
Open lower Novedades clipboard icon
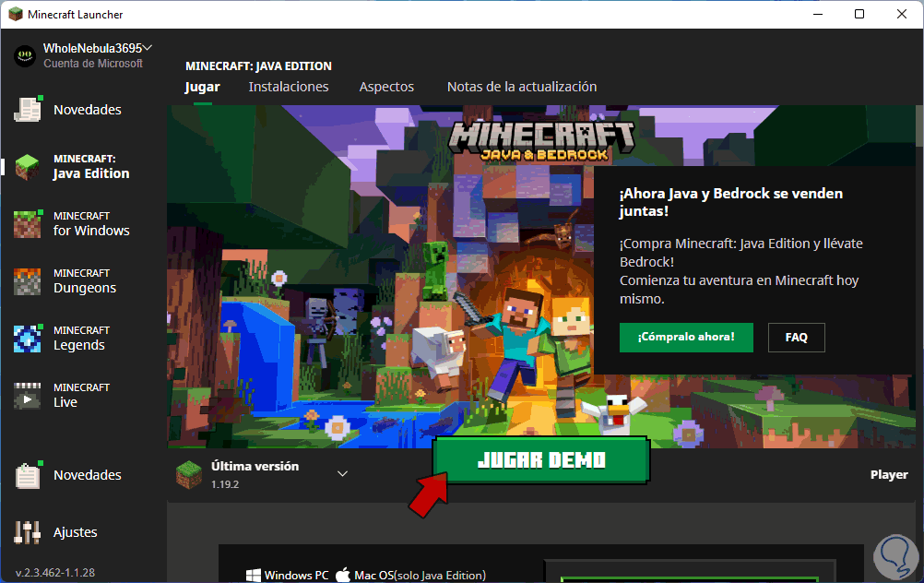[28, 475]
